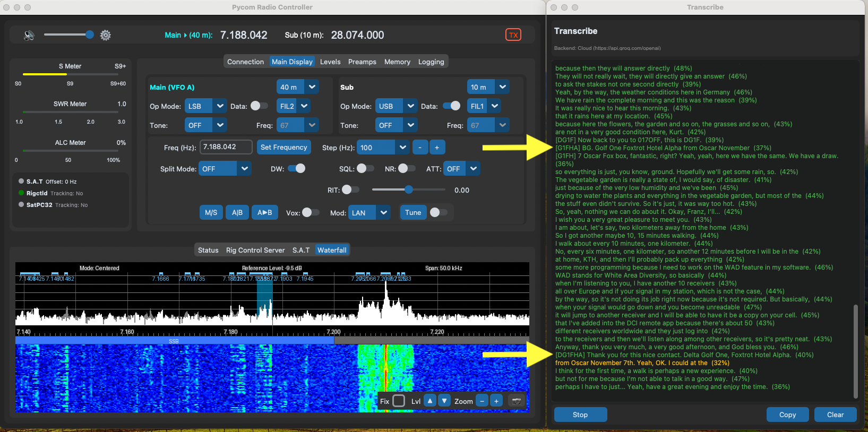This screenshot has height=432, width=868.
Task: Open the Sub 10 m band dropdown
Action: click(488, 87)
